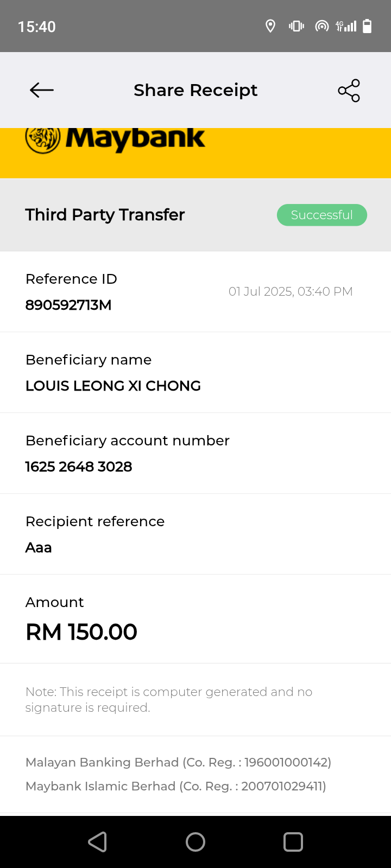This screenshot has width=391, height=868.
Task: Tap the Third Party Transfer heading
Action: coord(105,215)
